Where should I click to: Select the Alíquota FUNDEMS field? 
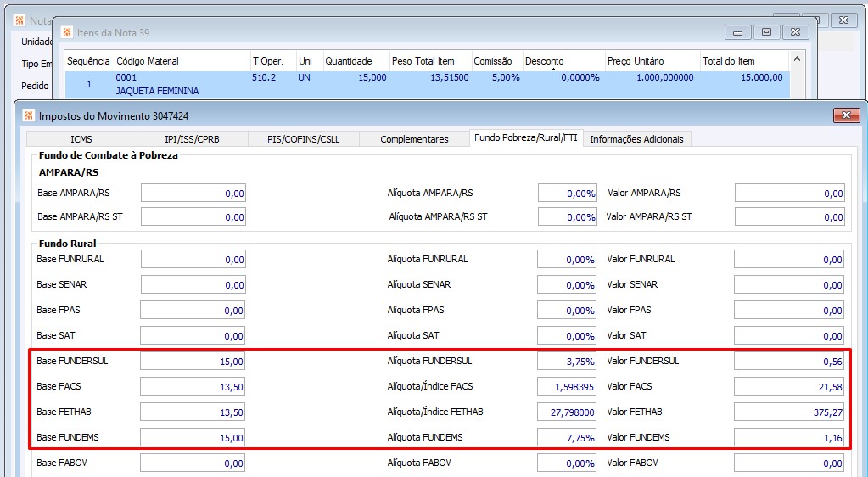coord(567,438)
